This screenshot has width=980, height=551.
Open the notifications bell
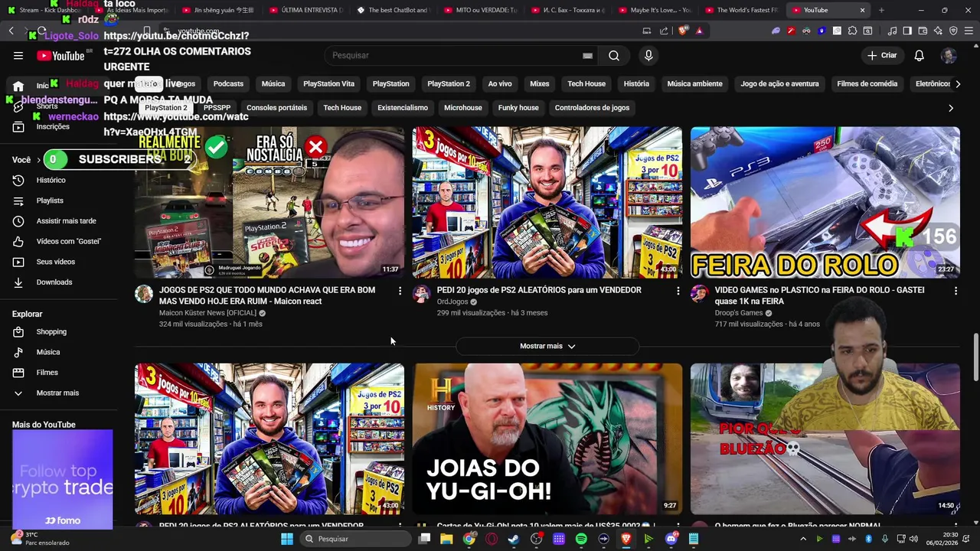coord(919,55)
